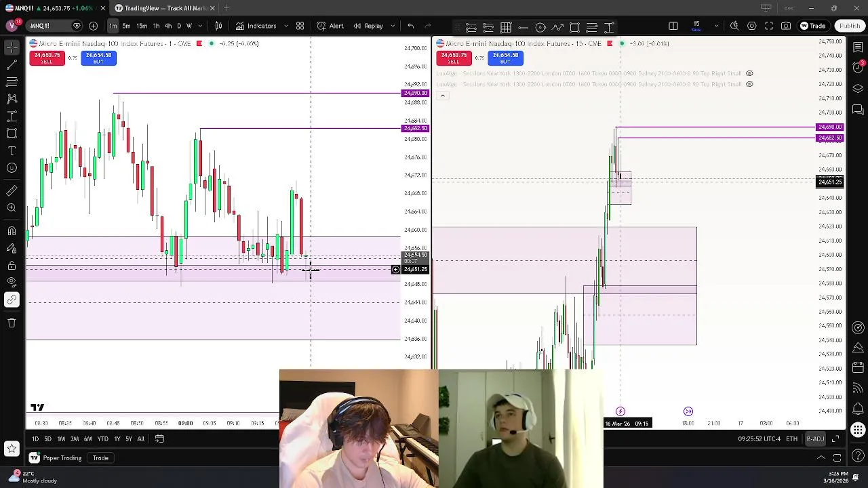The height and width of the screenshot is (488, 868).
Task: Select the ruler measure tool
Action: [x=12, y=190]
